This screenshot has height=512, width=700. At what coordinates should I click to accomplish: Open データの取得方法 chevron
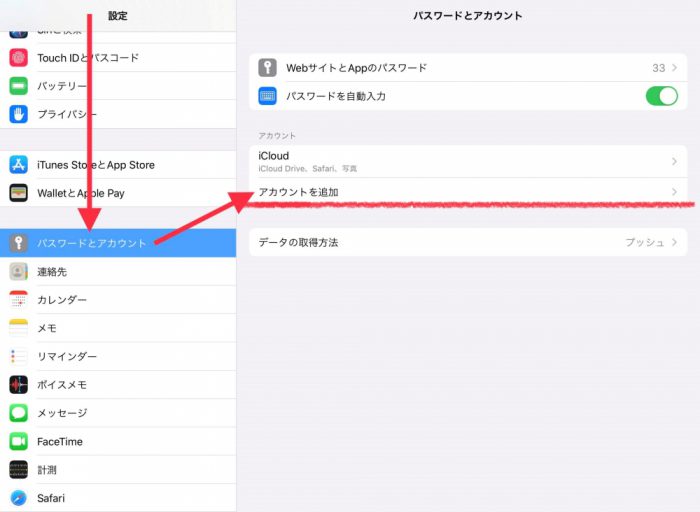coord(674,242)
